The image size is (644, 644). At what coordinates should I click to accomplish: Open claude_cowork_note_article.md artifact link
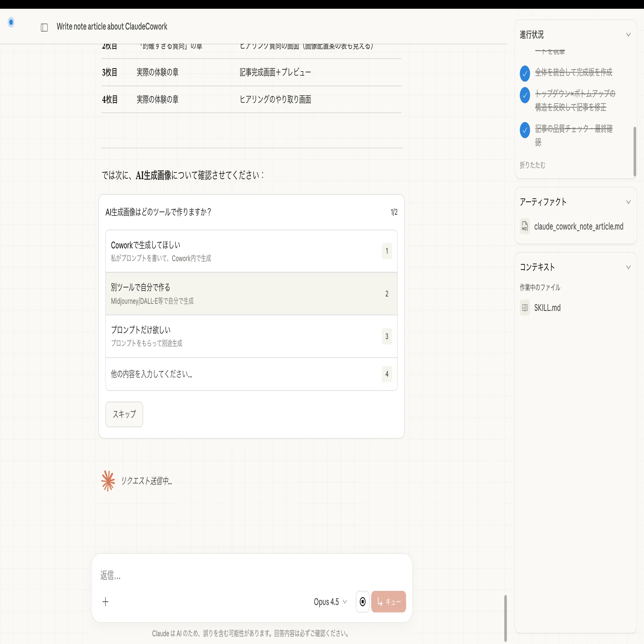point(578,227)
